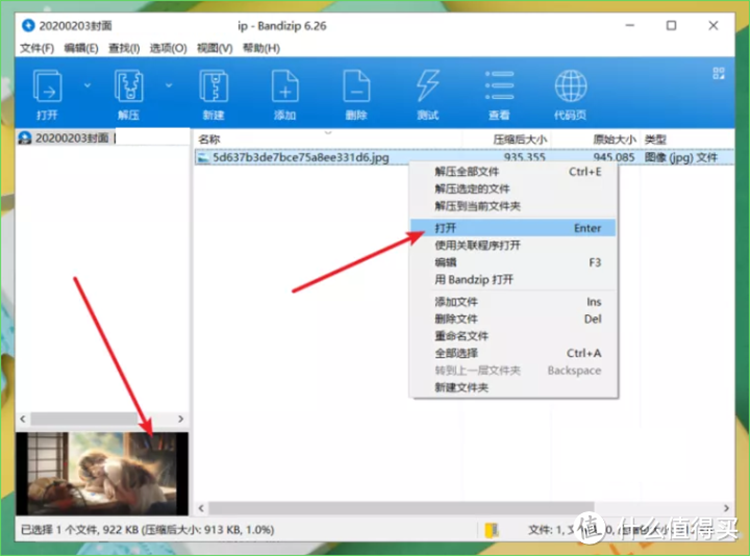
Task: Choose 删除文件 in context menu
Action: click(513, 319)
